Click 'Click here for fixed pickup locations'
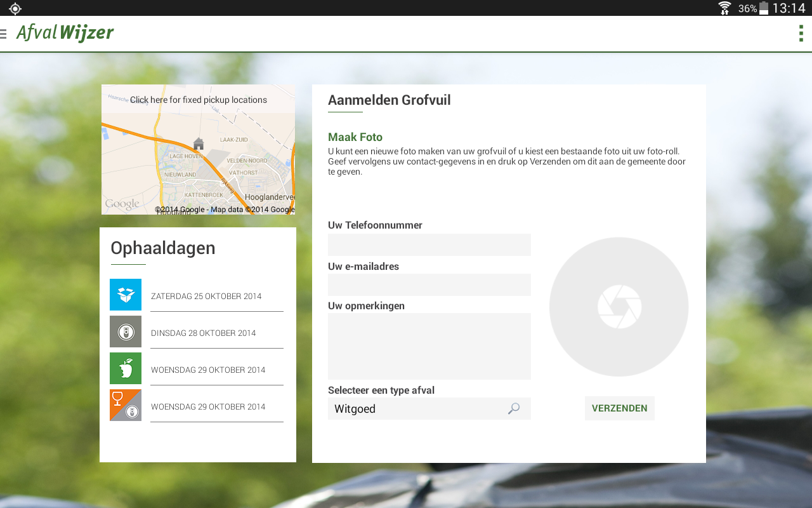This screenshot has height=508, width=812. coord(199,100)
